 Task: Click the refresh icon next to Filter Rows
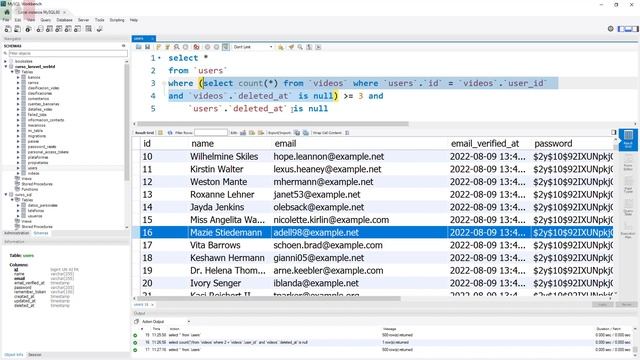click(x=170, y=133)
